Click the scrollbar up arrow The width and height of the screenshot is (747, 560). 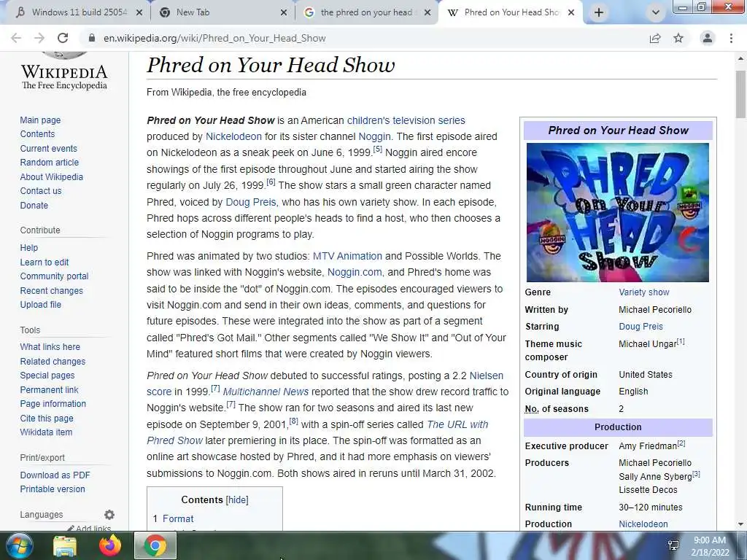pos(740,58)
